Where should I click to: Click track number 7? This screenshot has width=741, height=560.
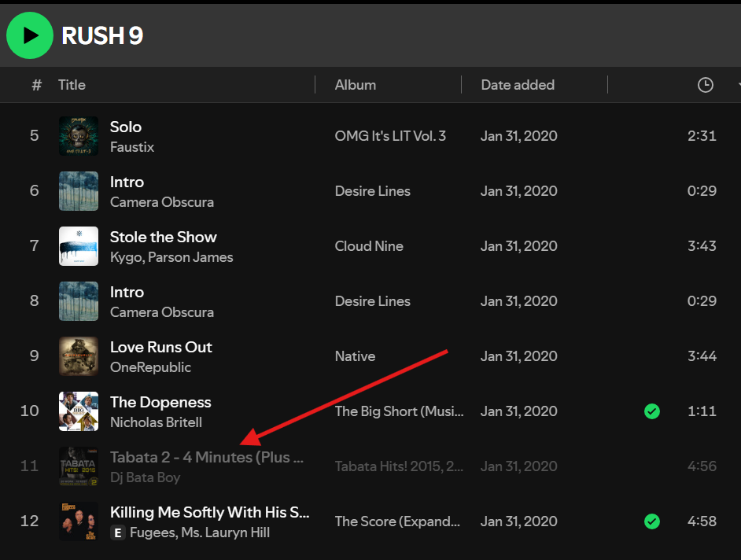(34, 245)
